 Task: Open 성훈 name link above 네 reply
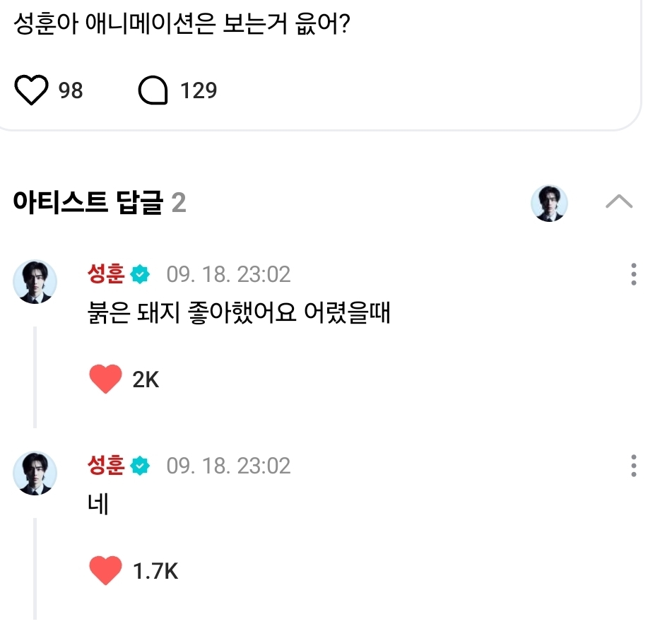click(106, 465)
